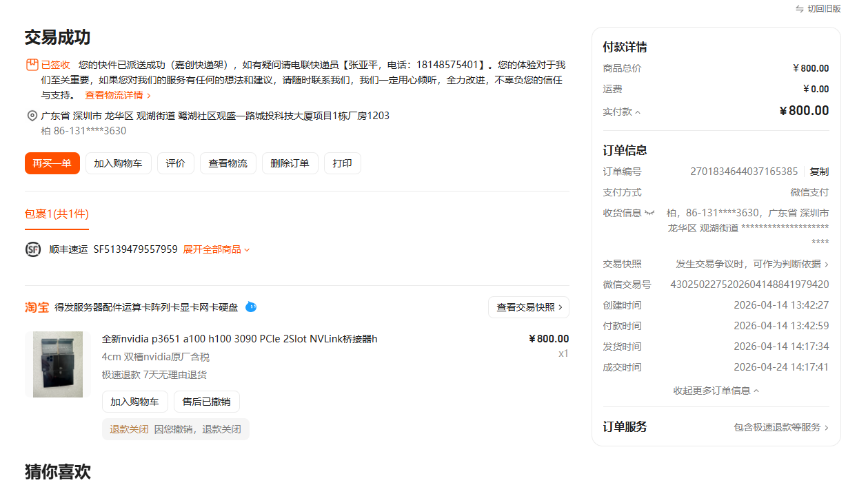
Task: Collapse details via 收起更多订单信息
Action: tap(716, 391)
